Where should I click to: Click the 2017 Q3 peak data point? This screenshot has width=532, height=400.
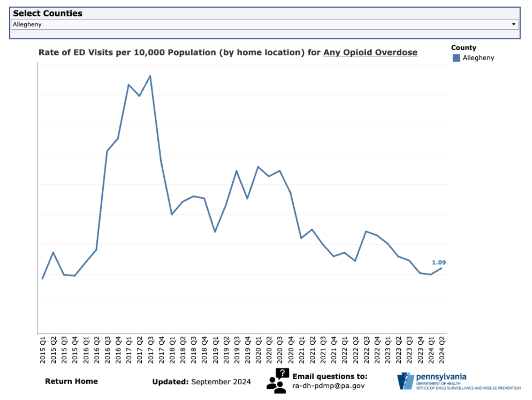(x=150, y=76)
